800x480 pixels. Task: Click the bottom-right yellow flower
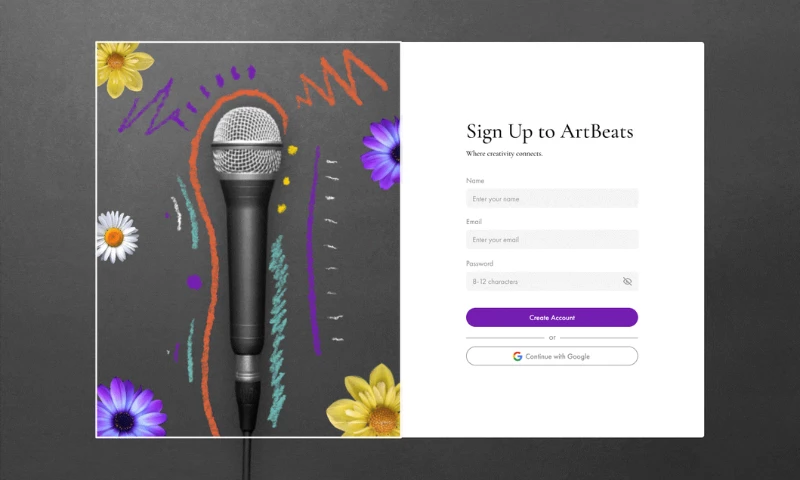click(366, 403)
